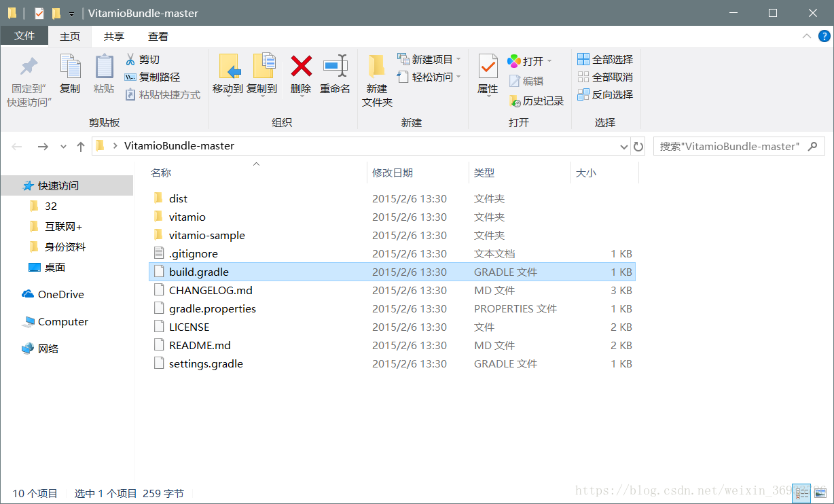Click Invert selection (反向选择)

pyautogui.click(x=605, y=94)
